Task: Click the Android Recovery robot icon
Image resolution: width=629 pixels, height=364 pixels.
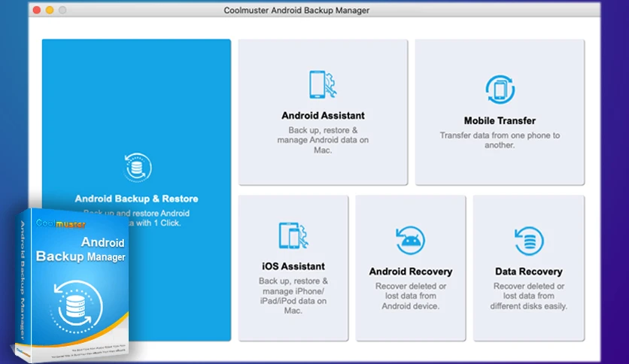Action: (410, 240)
